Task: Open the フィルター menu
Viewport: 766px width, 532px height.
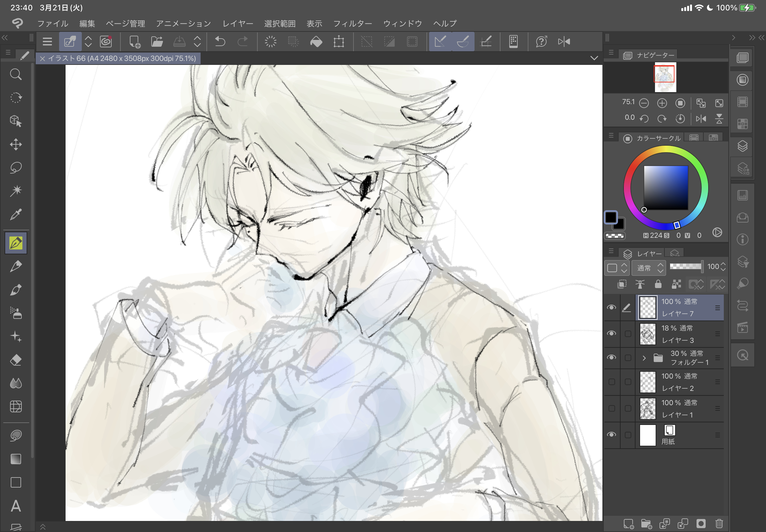Action: coord(352,24)
